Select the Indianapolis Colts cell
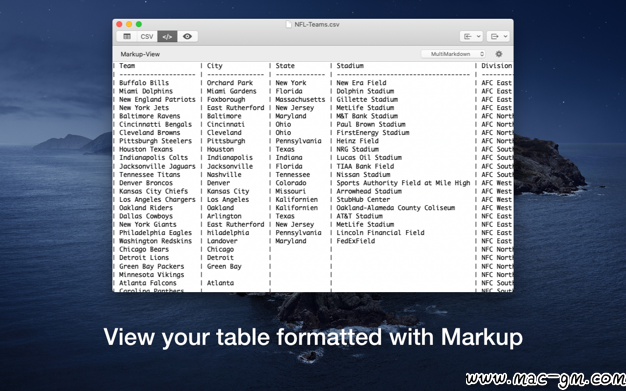626x391 pixels. 153,158
